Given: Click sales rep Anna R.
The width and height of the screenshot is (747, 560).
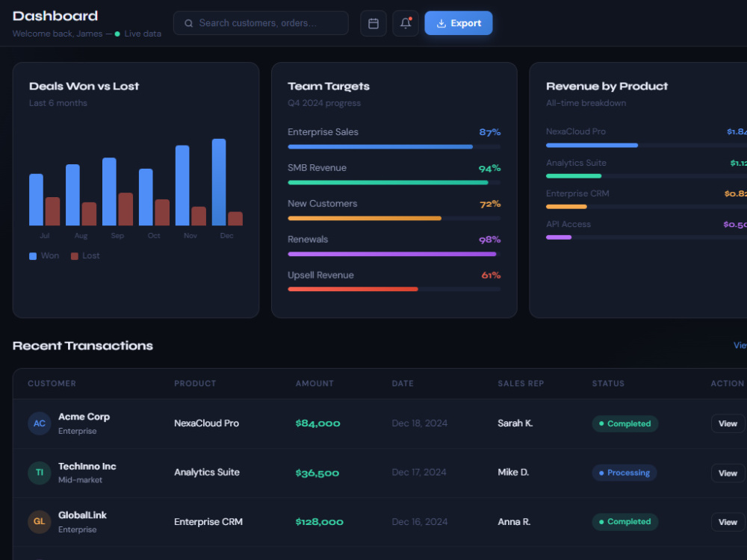Looking at the screenshot, I should pyautogui.click(x=514, y=522).
